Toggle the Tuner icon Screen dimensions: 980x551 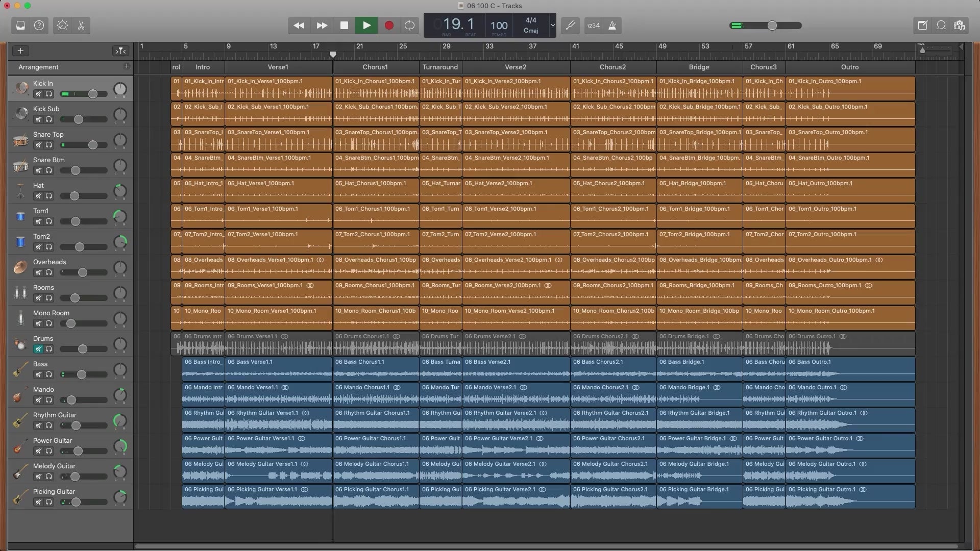[x=570, y=26]
